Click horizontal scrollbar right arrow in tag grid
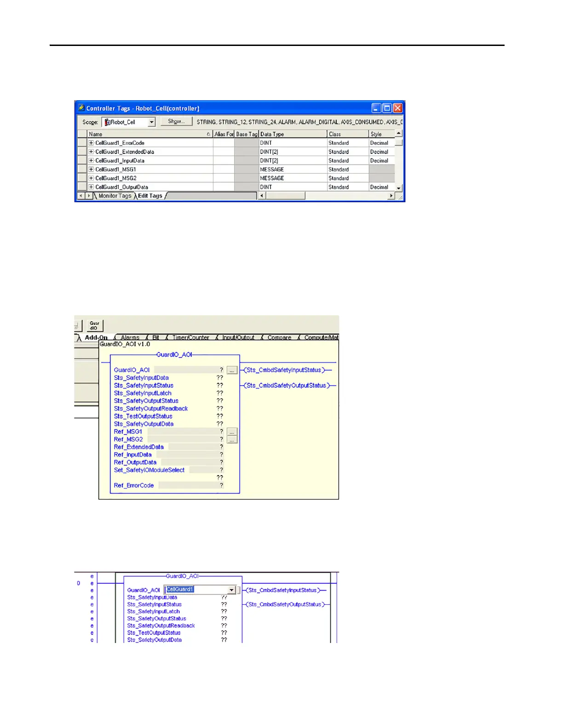 [x=391, y=196]
